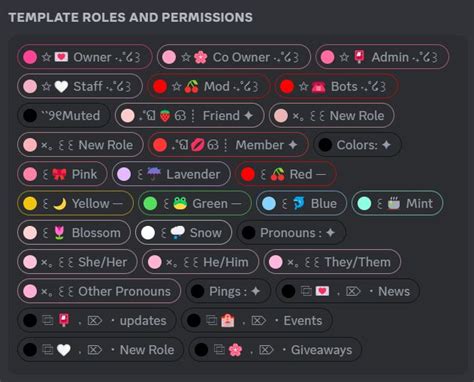Click the red telephone emoji on Bots role
474x382 pixels.
(318, 87)
